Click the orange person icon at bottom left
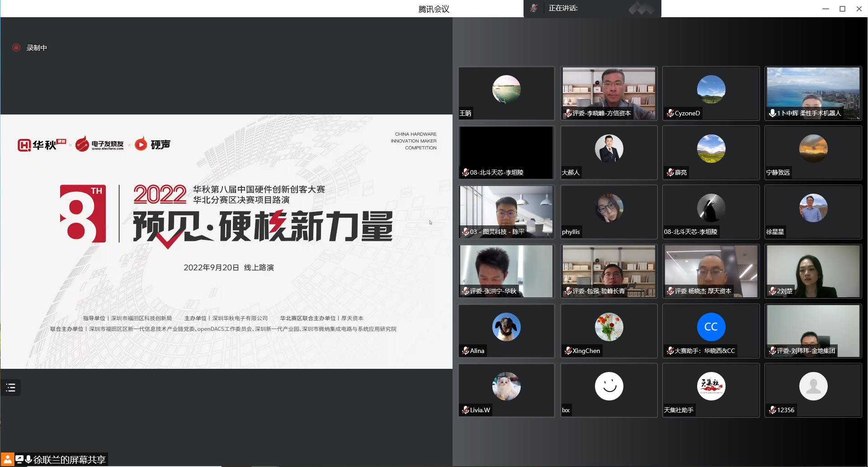 click(x=7, y=460)
